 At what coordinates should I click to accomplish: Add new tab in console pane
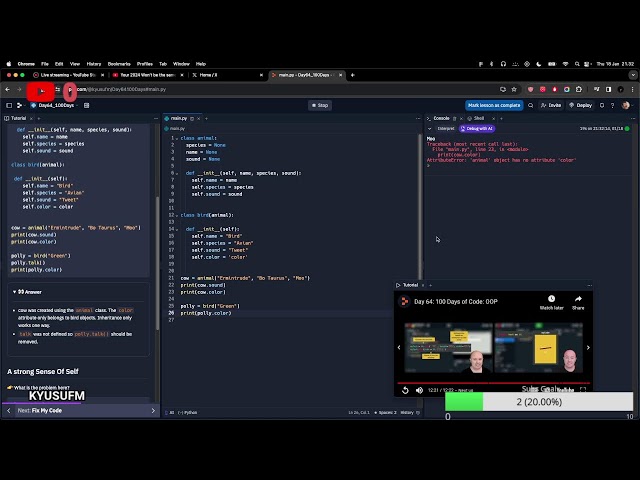[501, 119]
